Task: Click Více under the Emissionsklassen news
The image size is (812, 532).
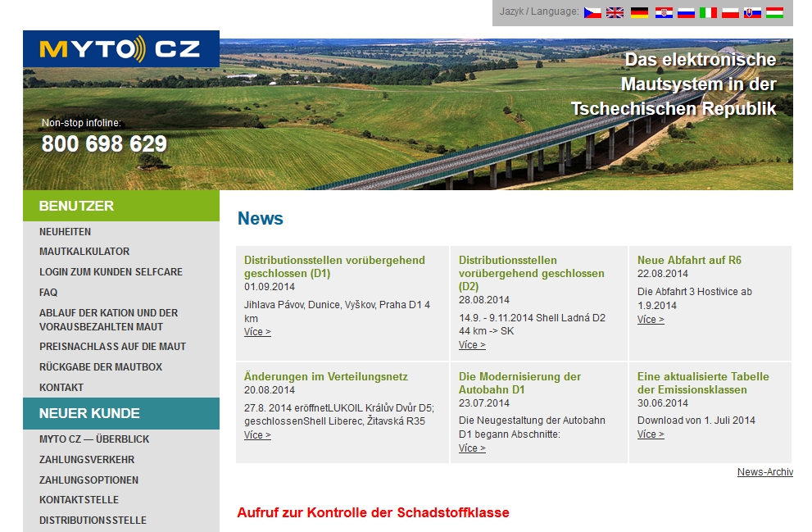Action: [651, 434]
